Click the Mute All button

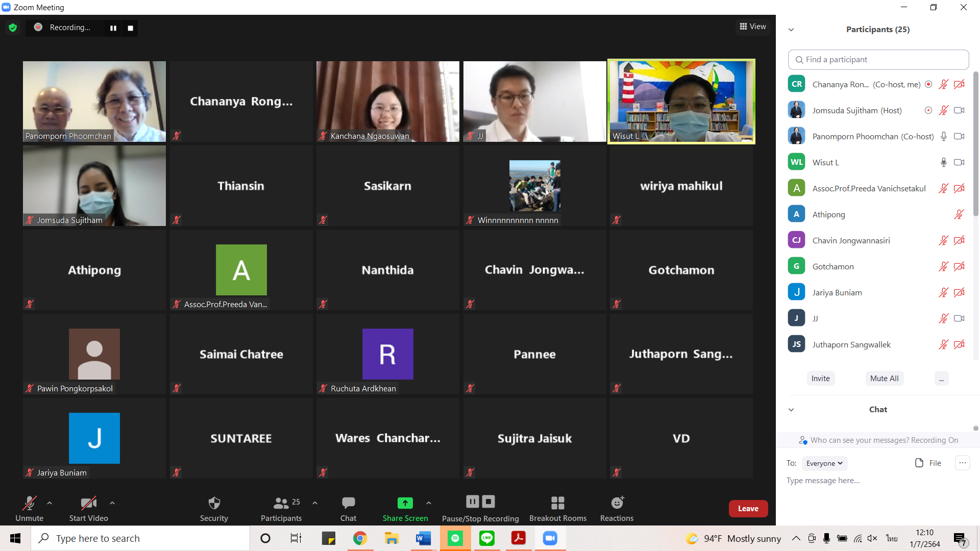click(885, 379)
